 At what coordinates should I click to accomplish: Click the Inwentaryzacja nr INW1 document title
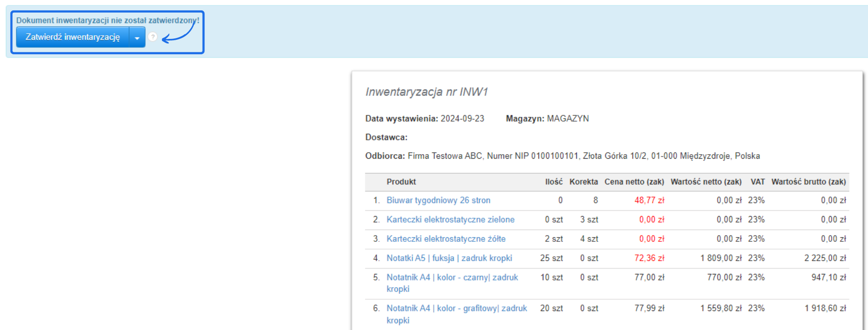[426, 92]
